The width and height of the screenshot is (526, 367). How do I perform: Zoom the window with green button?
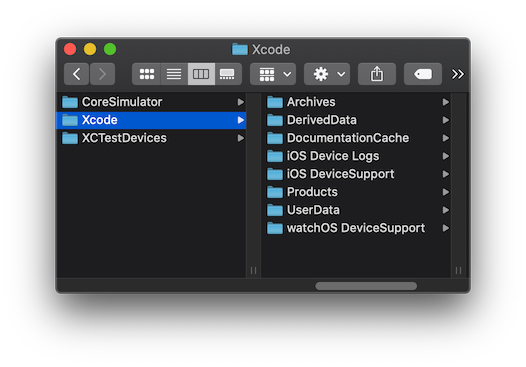point(110,49)
